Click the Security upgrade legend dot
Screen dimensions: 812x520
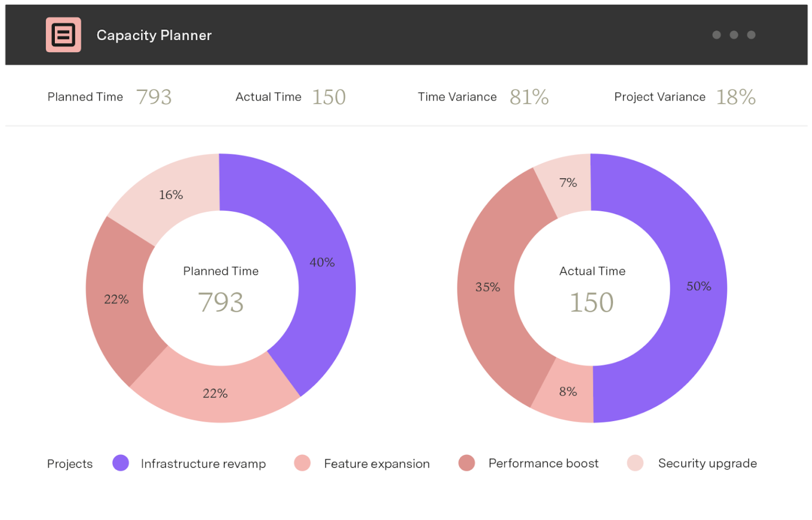click(635, 463)
